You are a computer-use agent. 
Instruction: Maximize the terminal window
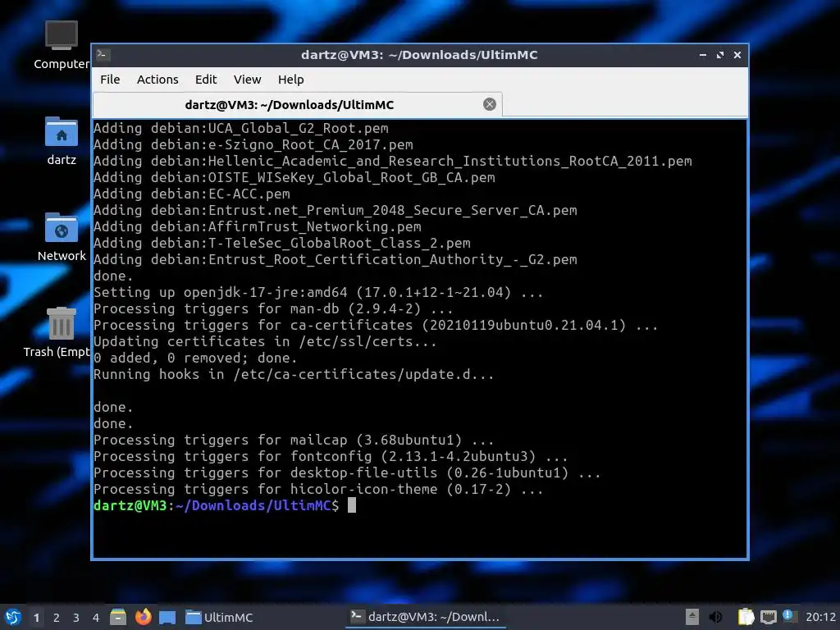720,55
